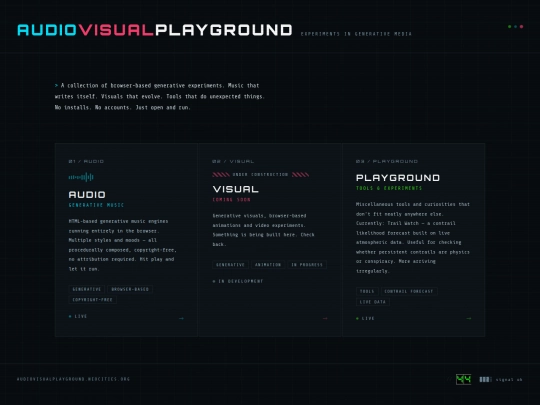Viewport: 540px width, 405px height.
Task: Click the Audio card description paragraph
Action: [122, 245]
